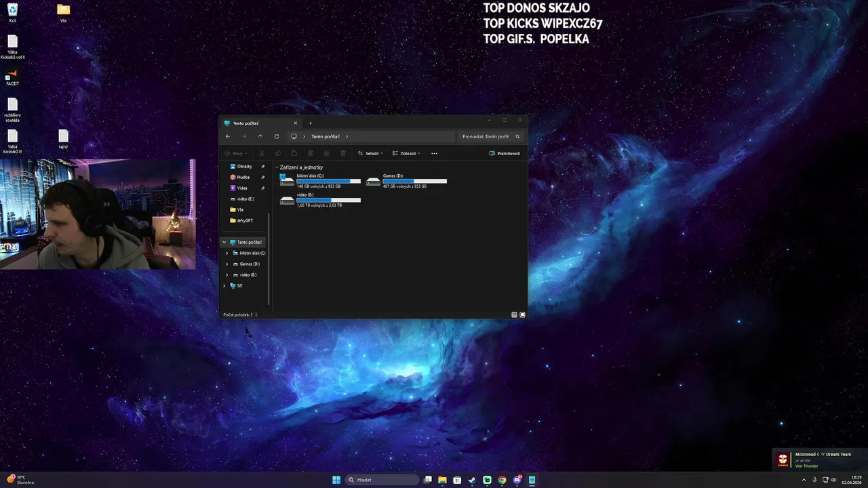This screenshot has height=488, width=868.
Task: Open a new Explorer tab
Action: tap(311, 123)
